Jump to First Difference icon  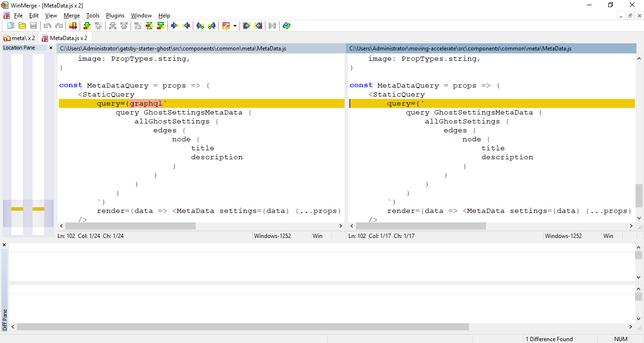(138, 25)
